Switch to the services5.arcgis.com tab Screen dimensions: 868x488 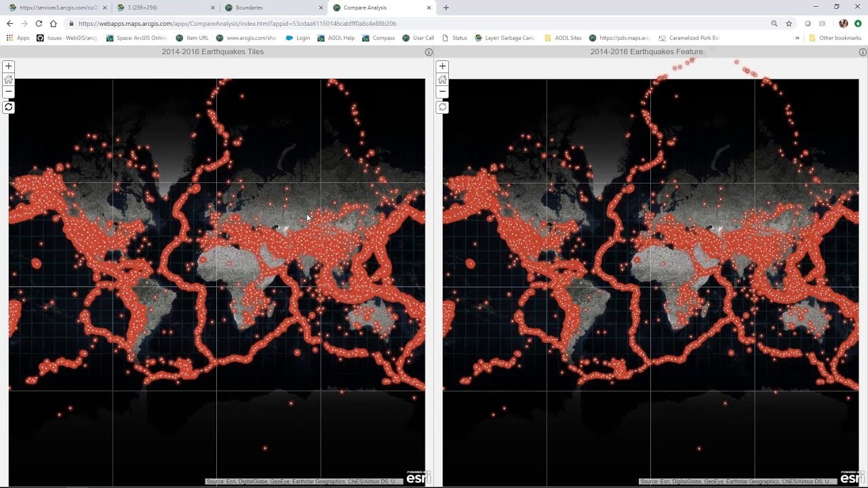pyautogui.click(x=56, y=7)
